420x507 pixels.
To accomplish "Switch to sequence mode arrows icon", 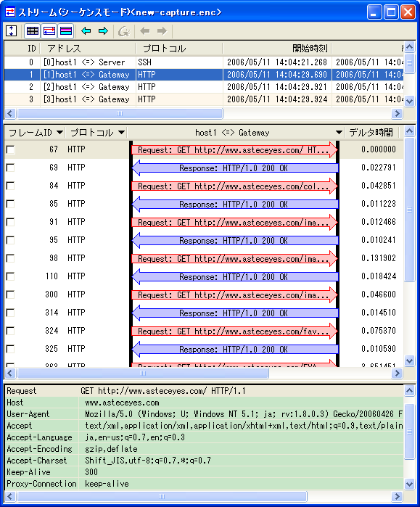I will click(49, 31).
